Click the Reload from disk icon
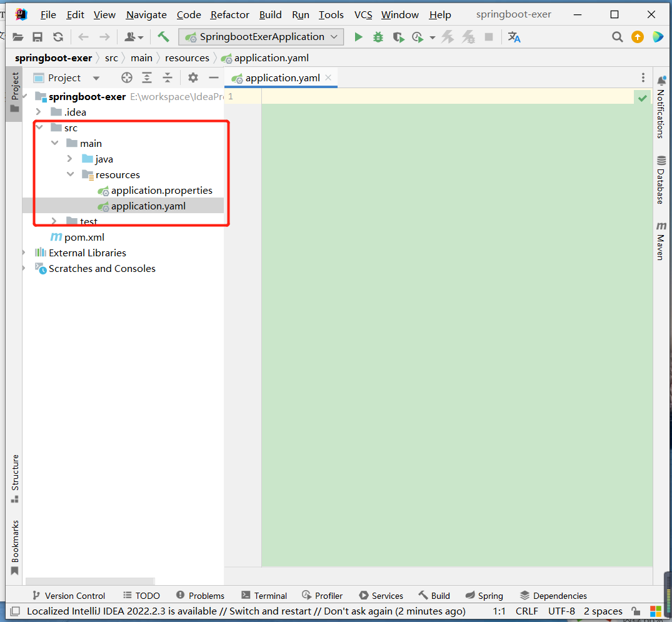The height and width of the screenshot is (622, 672). point(58,38)
